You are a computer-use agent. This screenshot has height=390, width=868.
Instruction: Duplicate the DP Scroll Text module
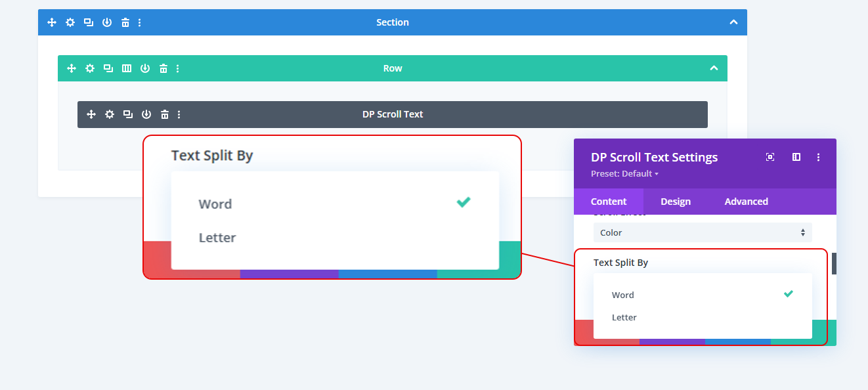128,114
